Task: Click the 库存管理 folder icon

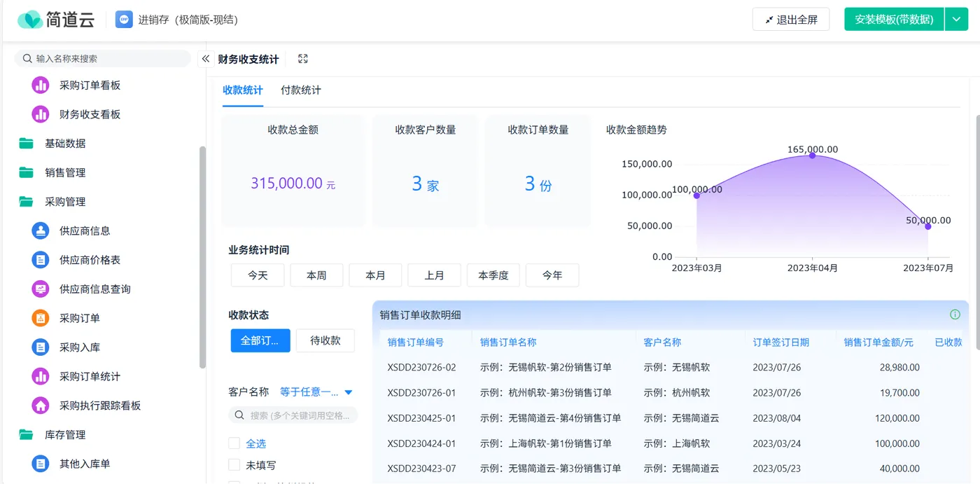Action: [27, 435]
